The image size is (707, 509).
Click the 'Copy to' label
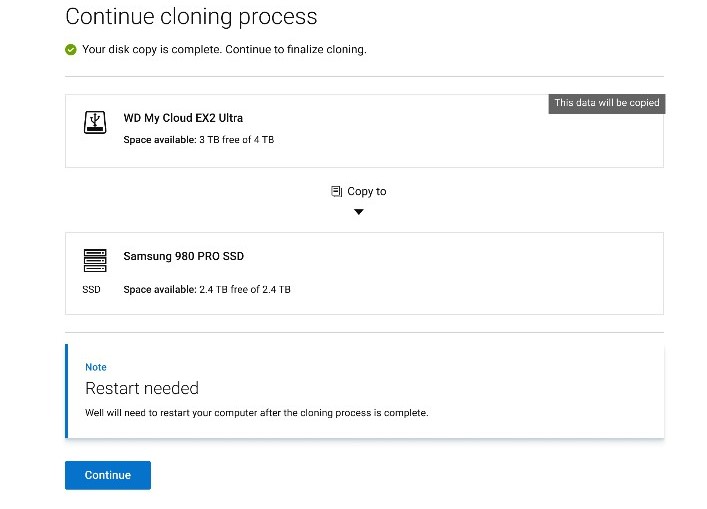366,191
